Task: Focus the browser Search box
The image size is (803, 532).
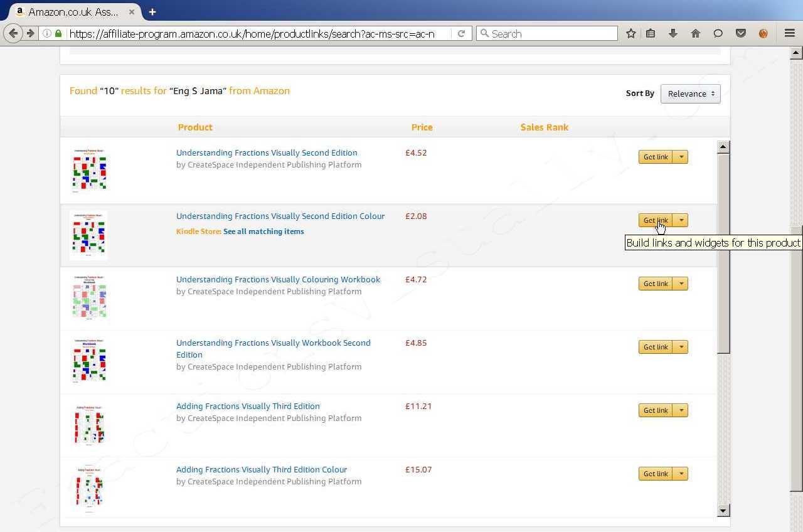Action: tap(547, 33)
